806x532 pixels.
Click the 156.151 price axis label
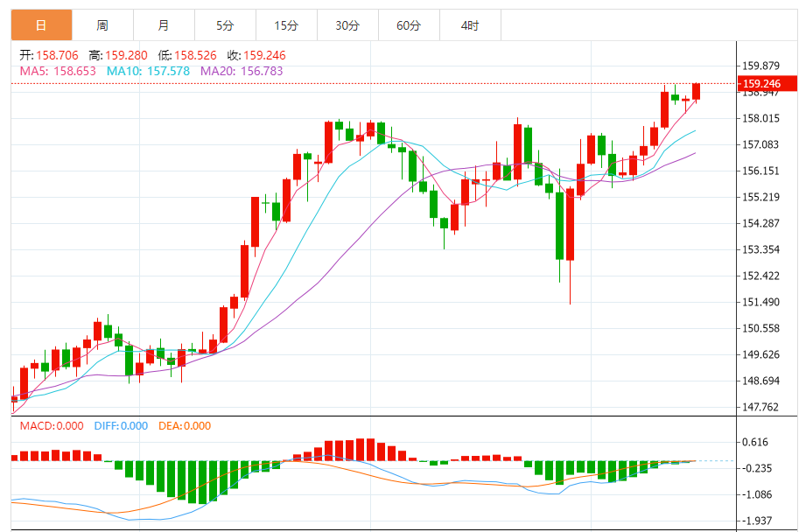(760, 171)
